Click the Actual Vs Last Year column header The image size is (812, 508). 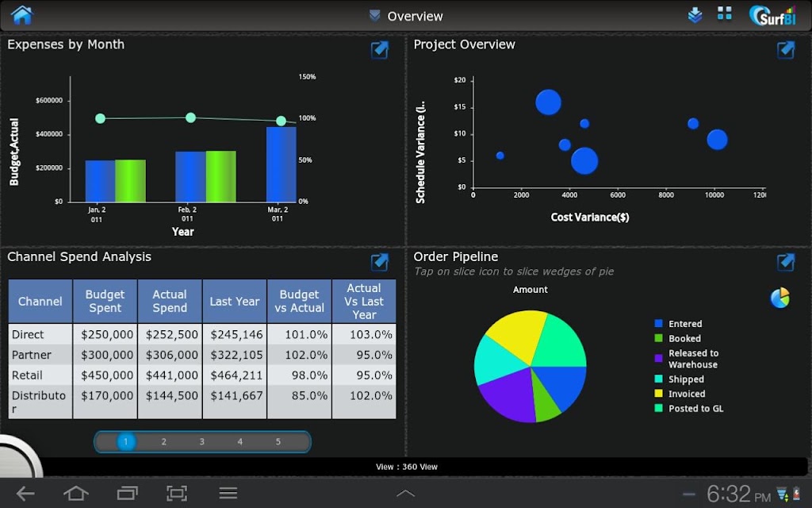[364, 301]
